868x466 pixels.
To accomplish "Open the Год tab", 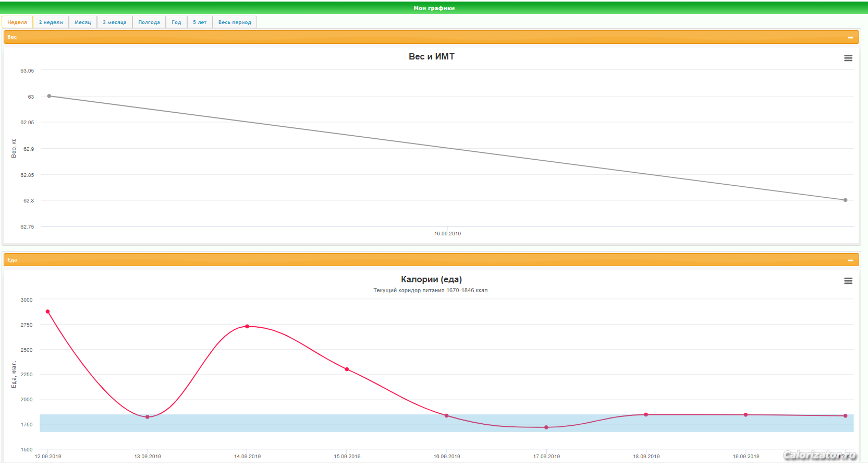I will pos(176,22).
